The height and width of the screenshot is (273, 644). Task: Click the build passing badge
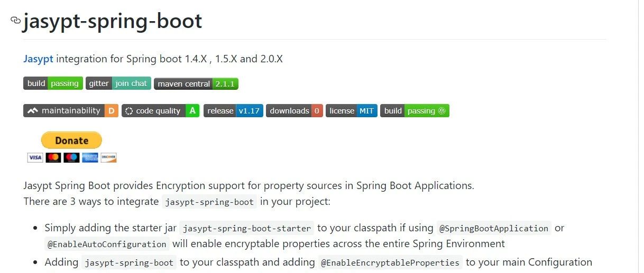53,83
